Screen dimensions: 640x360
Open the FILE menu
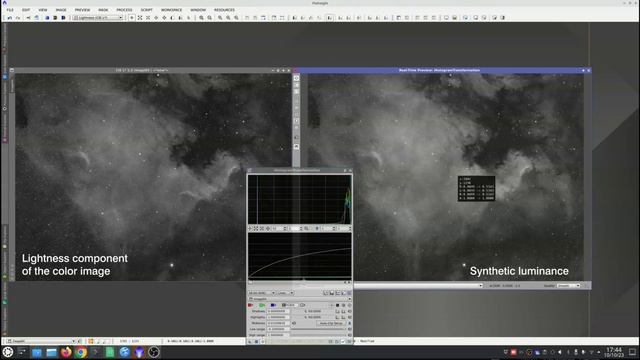(10, 10)
